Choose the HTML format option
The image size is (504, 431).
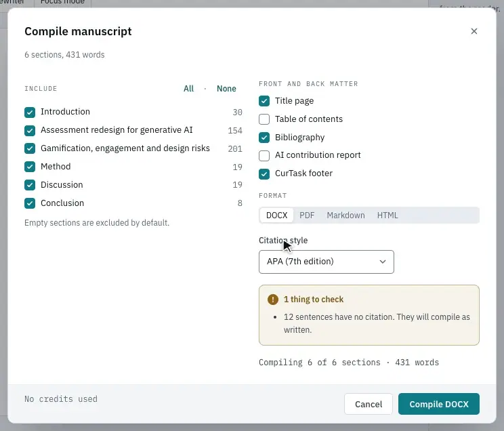click(x=387, y=215)
